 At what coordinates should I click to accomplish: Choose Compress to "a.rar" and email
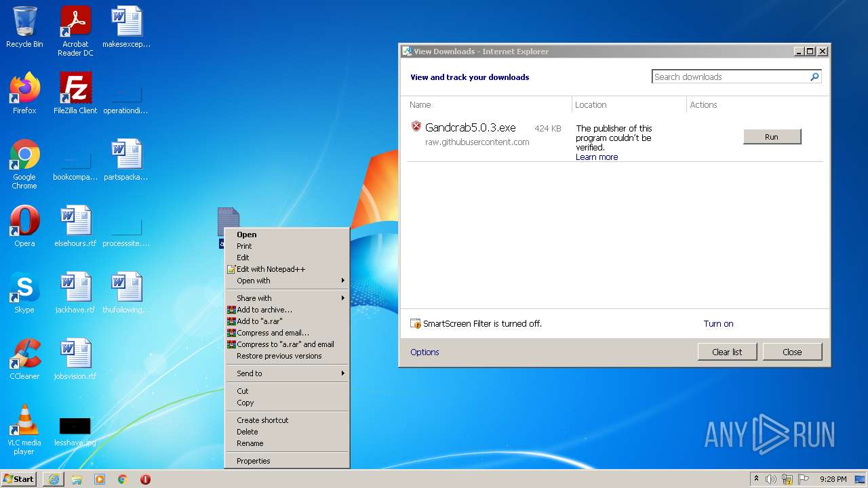pos(287,344)
